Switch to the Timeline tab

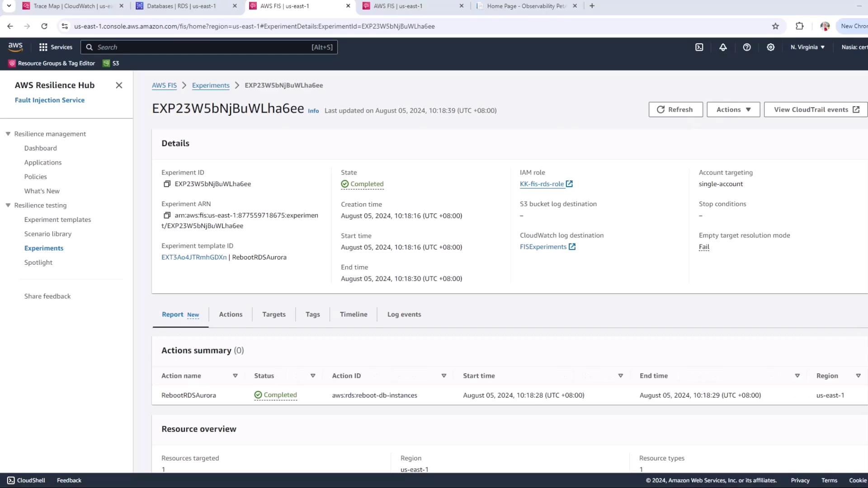(x=353, y=314)
